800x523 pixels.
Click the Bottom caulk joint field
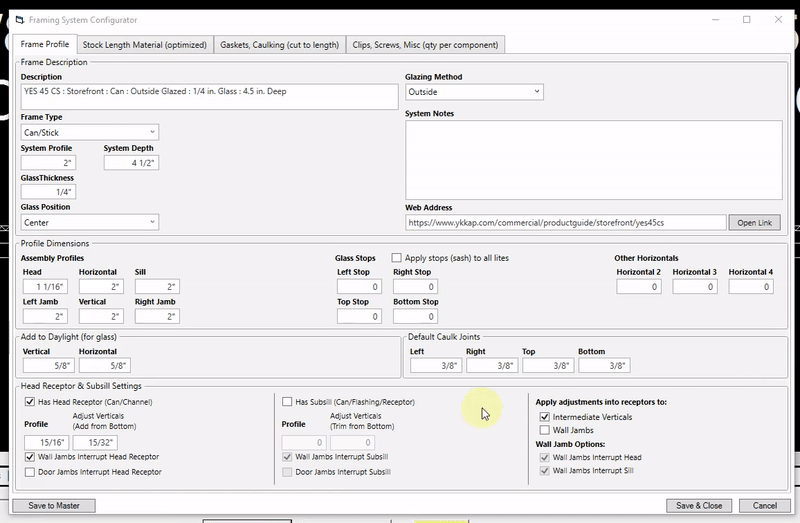[604, 365]
